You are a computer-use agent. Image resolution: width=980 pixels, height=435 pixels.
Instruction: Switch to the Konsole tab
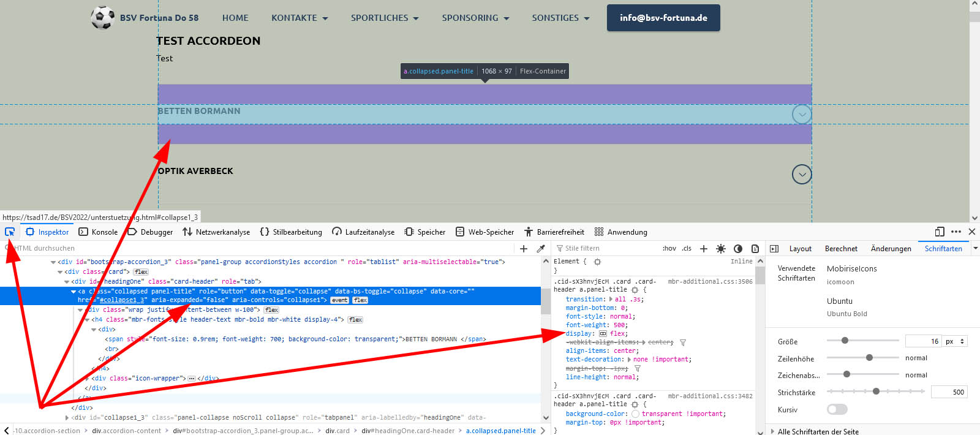98,232
